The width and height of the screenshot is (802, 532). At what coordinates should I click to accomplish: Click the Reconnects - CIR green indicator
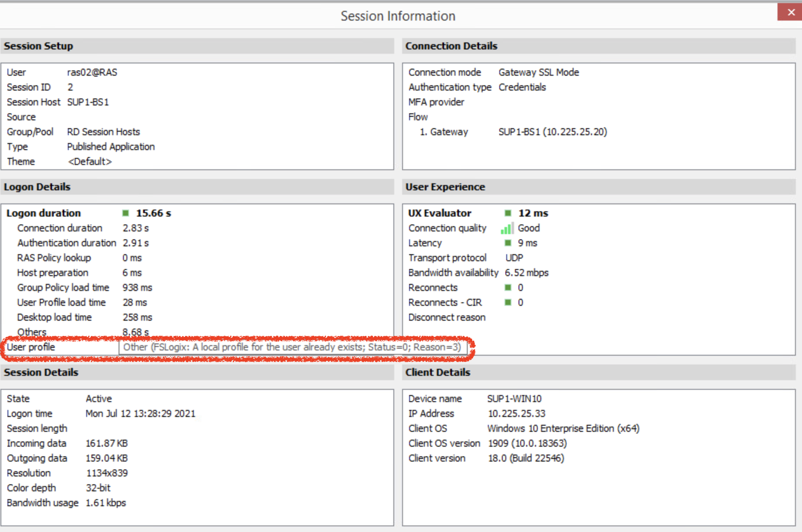click(508, 302)
